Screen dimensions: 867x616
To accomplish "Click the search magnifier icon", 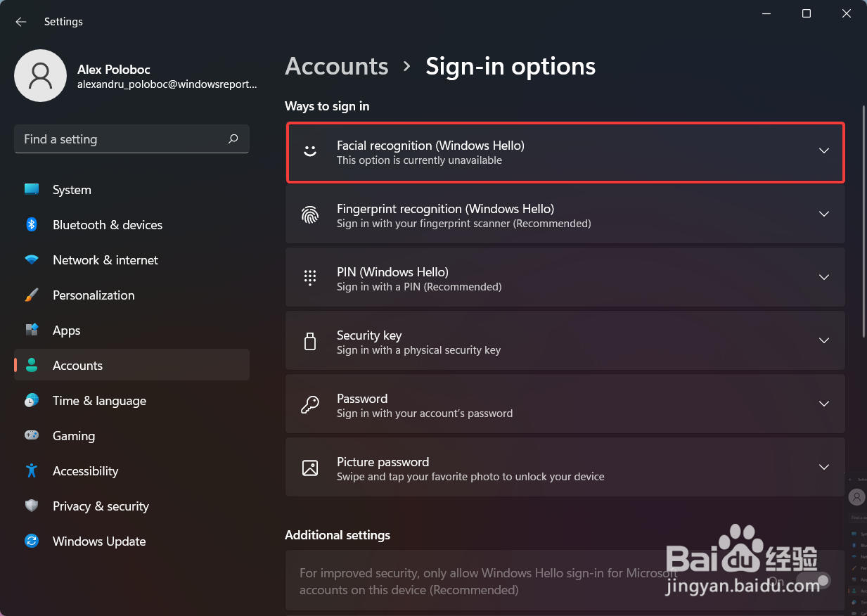I will (x=233, y=139).
